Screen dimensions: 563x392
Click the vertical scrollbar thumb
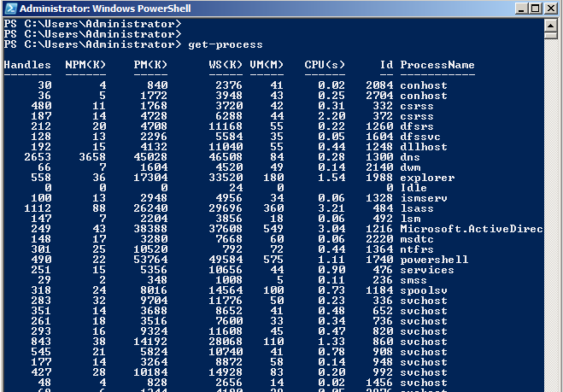tap(550, 35)
